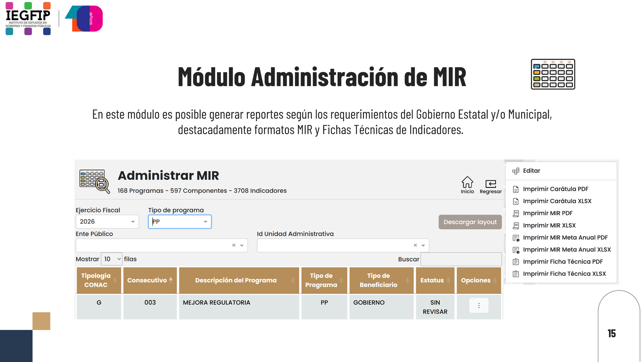Sort by Descripción del Programa arrows
Viewport: 644px width, 362px height.
point(293,280)
